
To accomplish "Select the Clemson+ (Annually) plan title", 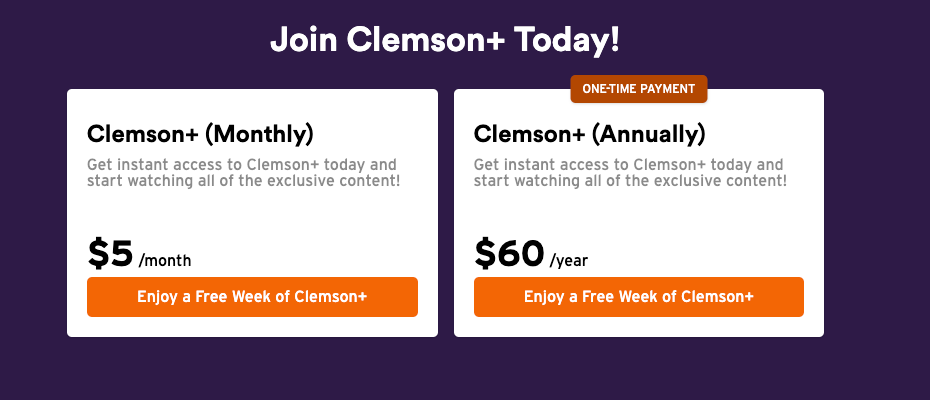I will [589, 133].
